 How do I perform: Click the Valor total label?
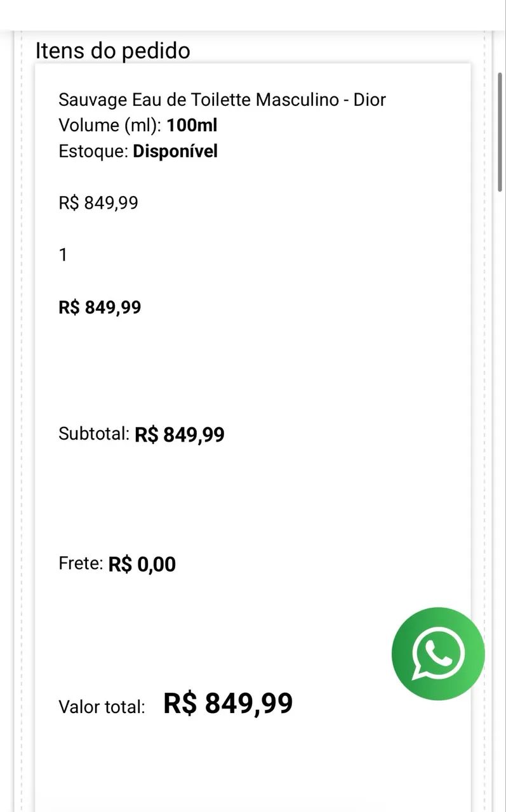click(102, 707)
